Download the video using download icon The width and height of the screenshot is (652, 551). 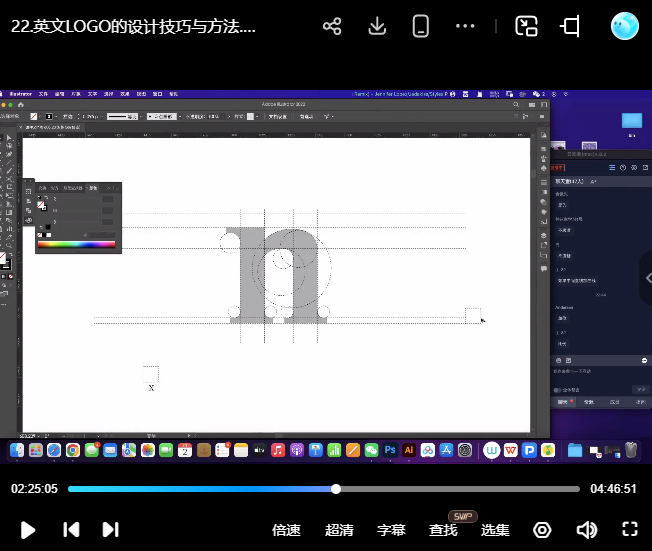377,27
